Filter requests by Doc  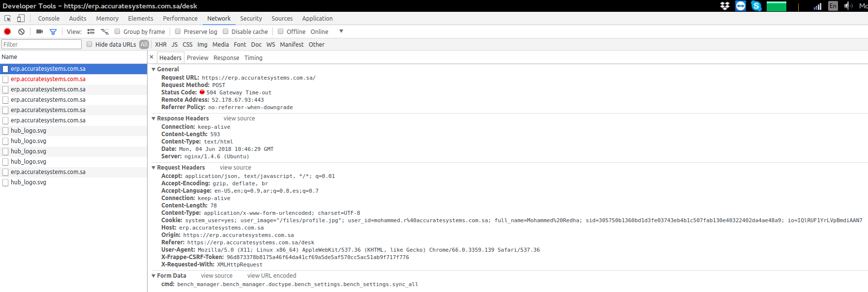pos(256,44)
